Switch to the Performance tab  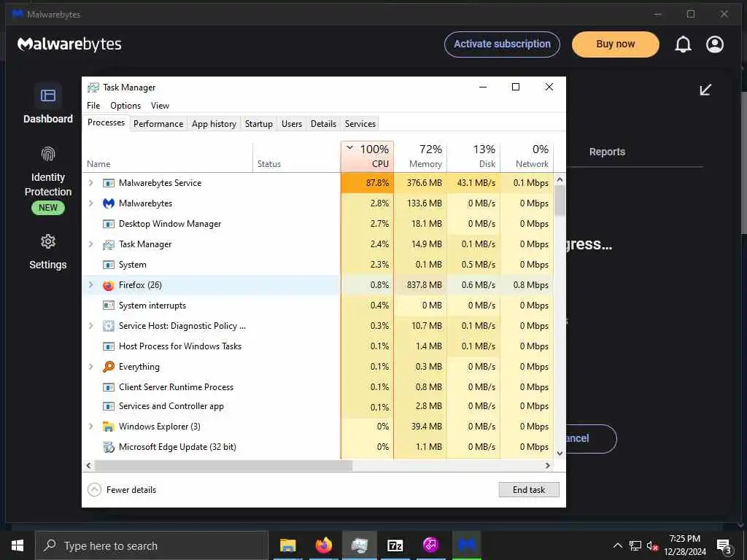click(158, 124)
